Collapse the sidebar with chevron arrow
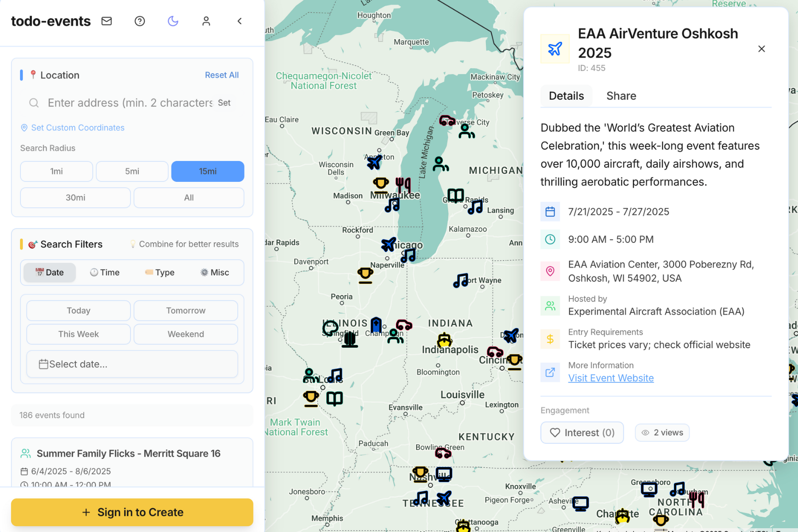Image resolution: width=798 pixels, height=532 pixels. (x=239, y=21)
